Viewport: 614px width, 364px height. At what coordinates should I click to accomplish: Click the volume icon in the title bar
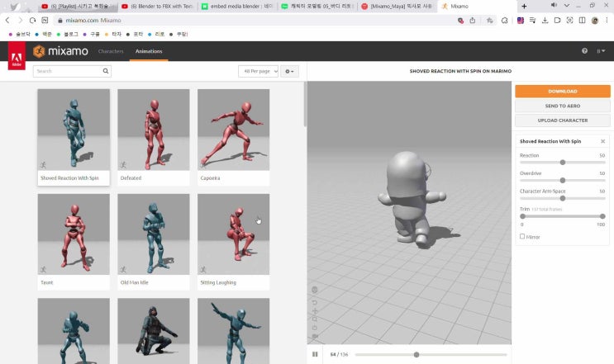point(554,6)
